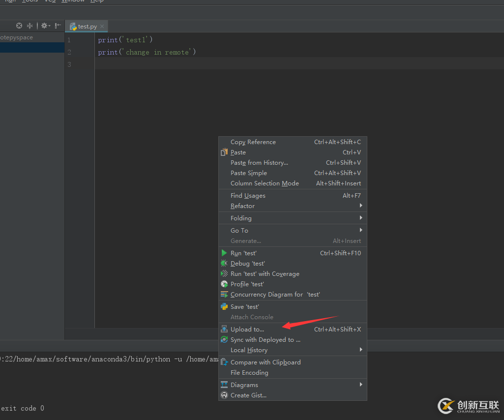Close the test.py tab

click(102, 27)
